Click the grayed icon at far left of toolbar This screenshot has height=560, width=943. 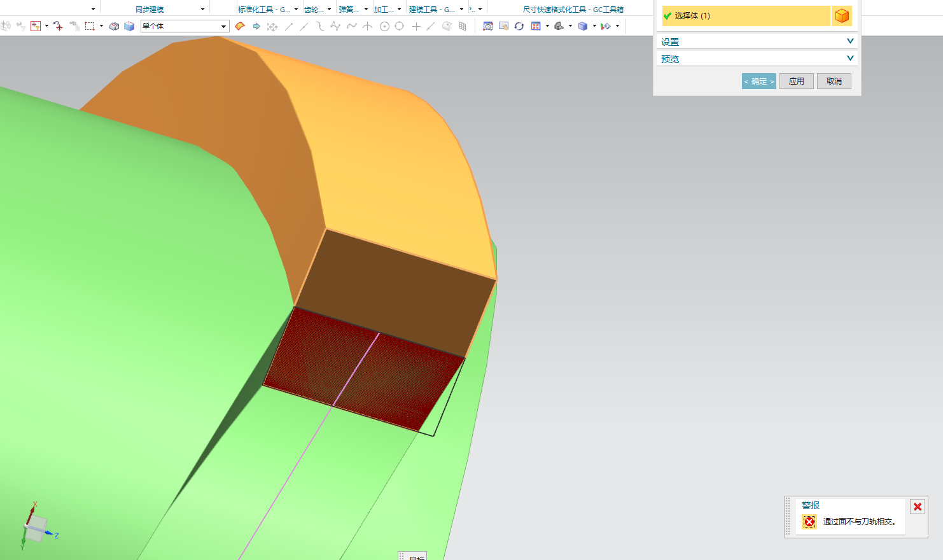[6, 26]
